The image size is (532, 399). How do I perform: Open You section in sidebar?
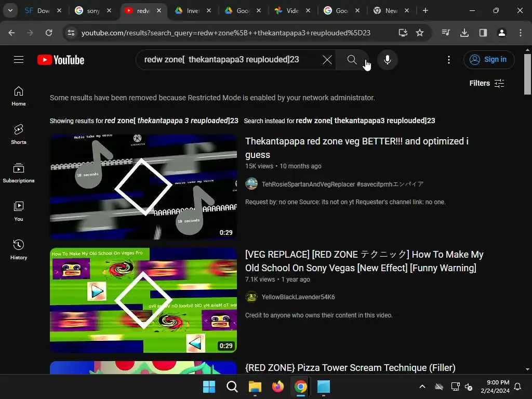click(19, 211)
